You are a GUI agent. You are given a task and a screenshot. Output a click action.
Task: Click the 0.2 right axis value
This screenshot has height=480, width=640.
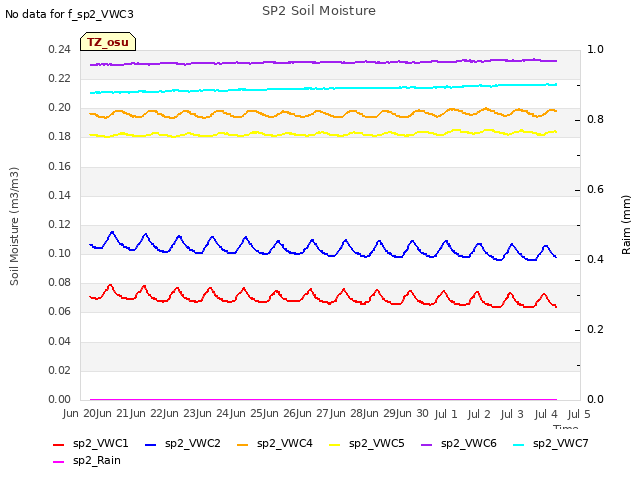coord(595,329)
